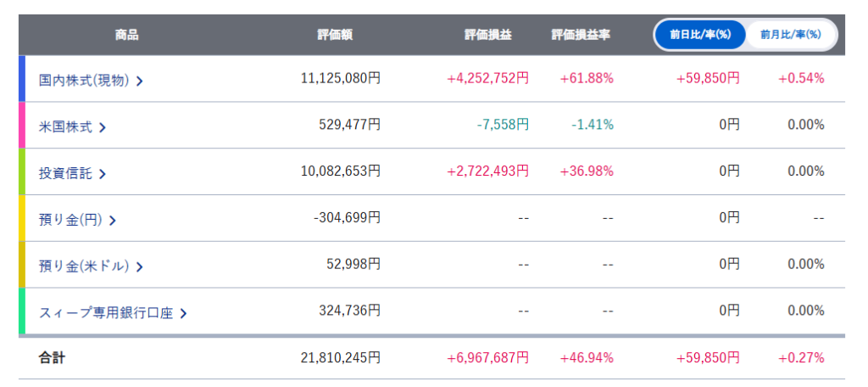Click chevron icon next to 預り金(米ドル)
The width and height of the screenshot is (868, 387).
point(140,266)
